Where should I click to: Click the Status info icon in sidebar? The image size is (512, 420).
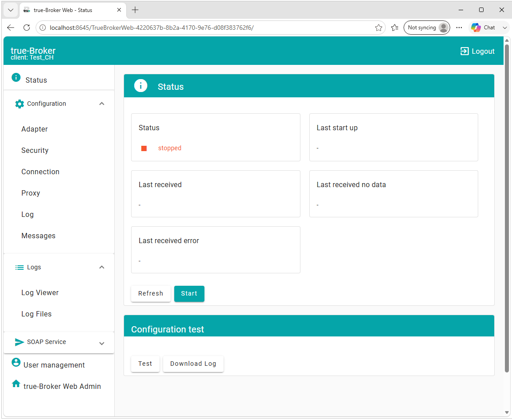(16, 77)
